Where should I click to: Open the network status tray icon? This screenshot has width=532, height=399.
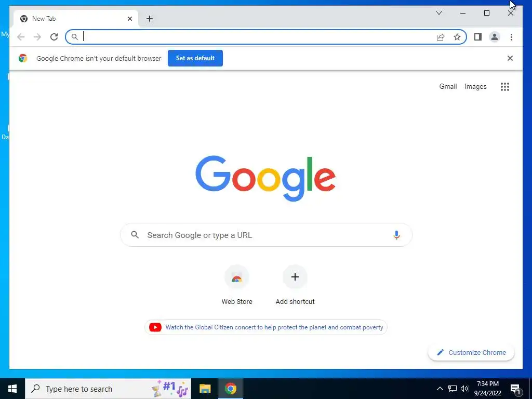pyautogui.click(x=453, y=389)
